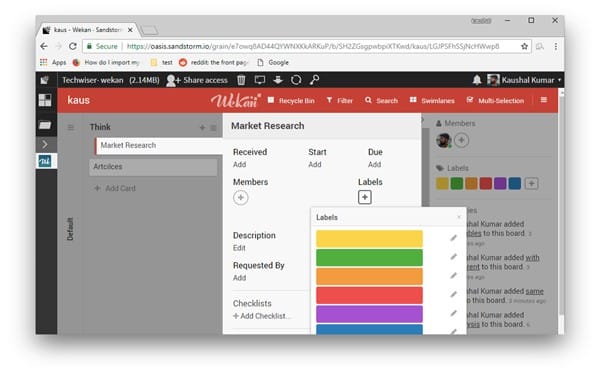The height and width of the screenshot is (373, 600).
Task: Open the Filter option
Action: point(339,101)
